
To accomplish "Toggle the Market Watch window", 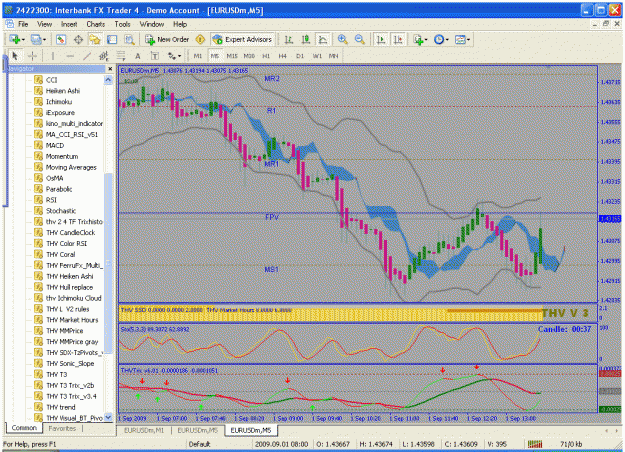I will pos(61,39).
